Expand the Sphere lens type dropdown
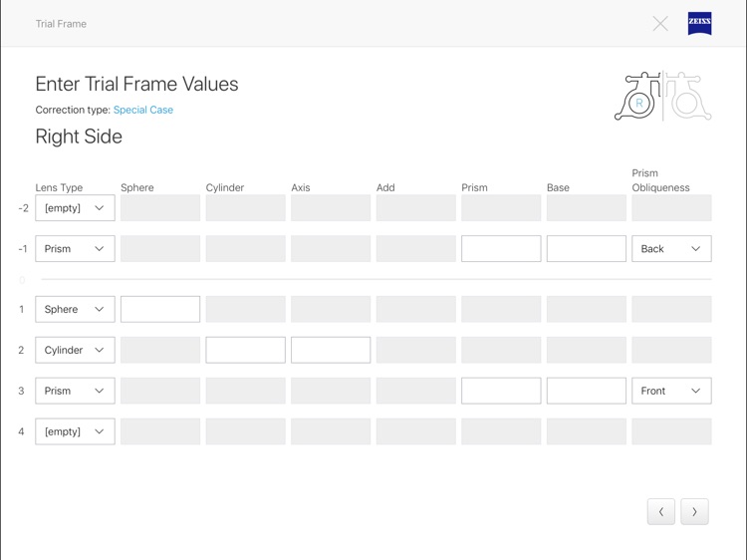Image resolution: width=747 pixels, height=560 pixels. [75, 309]
